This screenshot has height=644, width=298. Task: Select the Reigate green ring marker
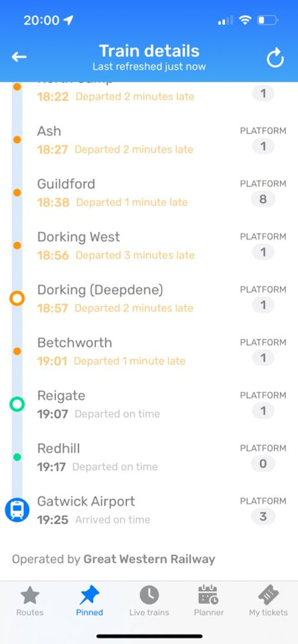pos(17,404)
